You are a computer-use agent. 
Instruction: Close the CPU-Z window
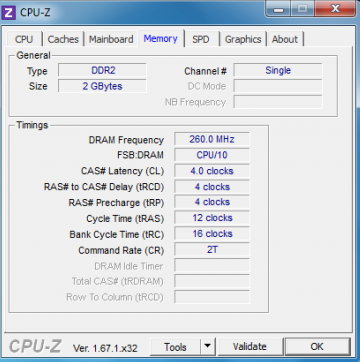pos(335,9)
